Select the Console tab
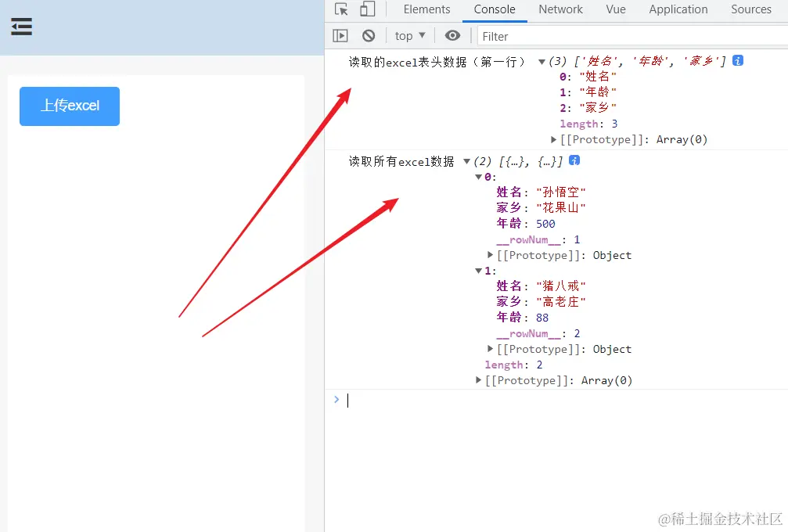This screenshot has height=532, width=788. click(495, 9)
